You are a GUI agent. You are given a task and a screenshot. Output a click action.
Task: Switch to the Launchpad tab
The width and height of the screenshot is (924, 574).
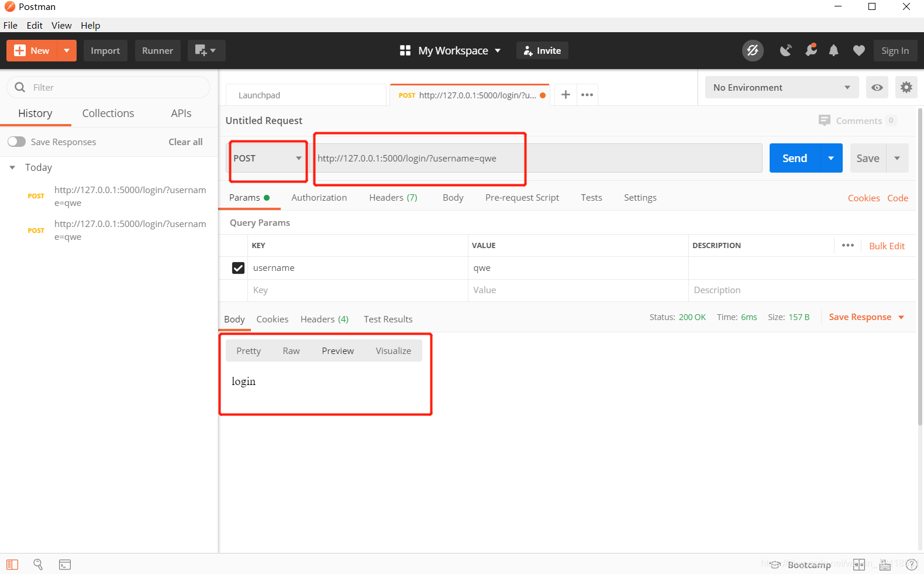(x=306, y=95)
